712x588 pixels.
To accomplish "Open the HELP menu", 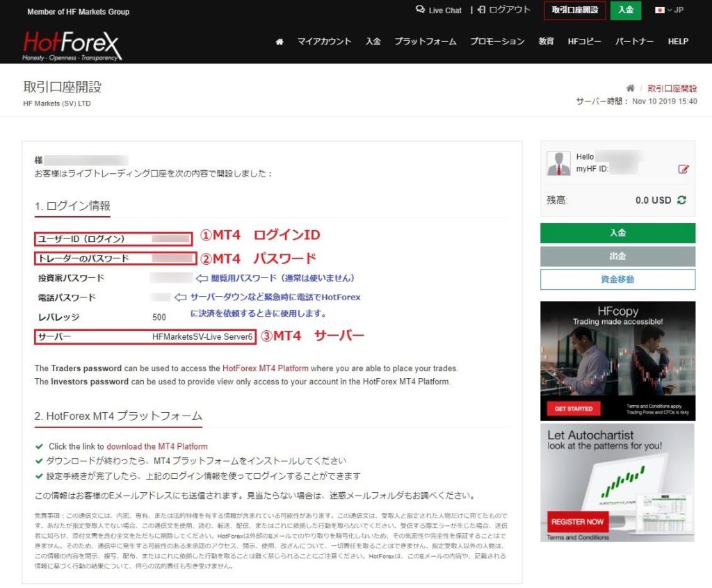I will (x=678, y=41).
